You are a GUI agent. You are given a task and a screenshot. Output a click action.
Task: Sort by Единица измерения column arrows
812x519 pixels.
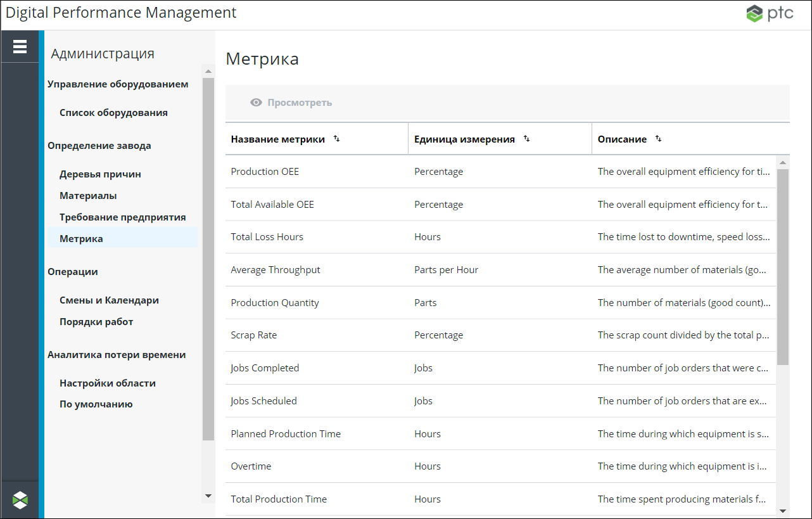527,139
